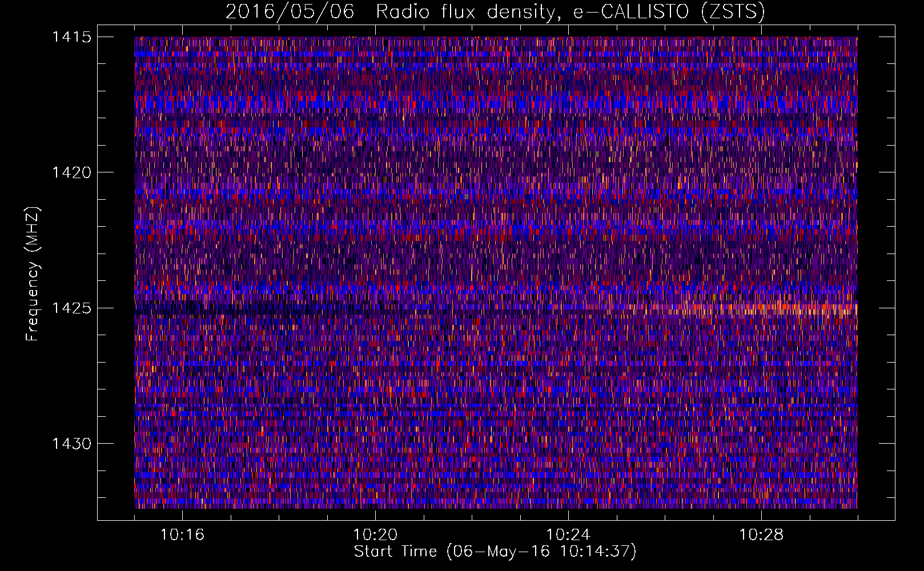Click the 10:16 time tick label
This screenshot has height=571, width=924.
pos(182,535)
